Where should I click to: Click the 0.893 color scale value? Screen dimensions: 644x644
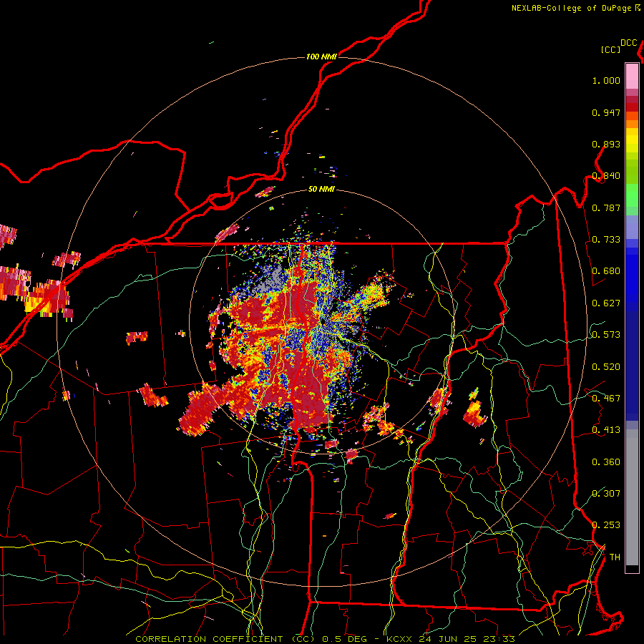click(x=606, y=144)
